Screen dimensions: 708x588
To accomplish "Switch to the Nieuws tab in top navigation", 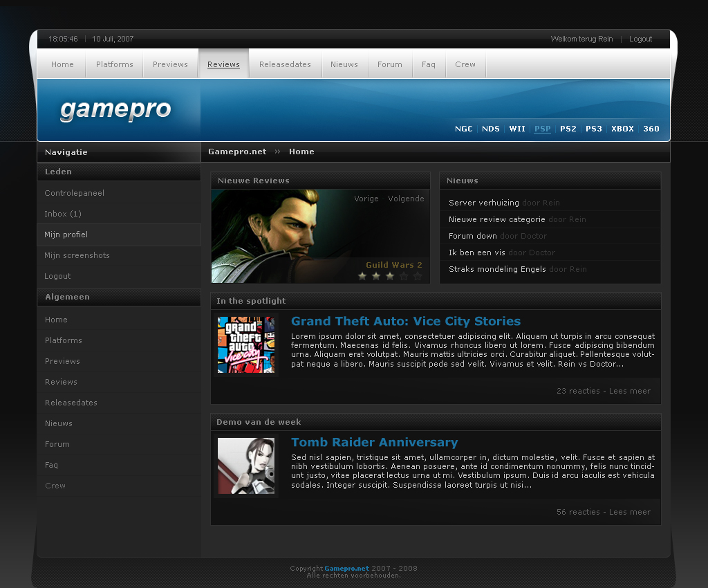I will (x=344, y=64).
